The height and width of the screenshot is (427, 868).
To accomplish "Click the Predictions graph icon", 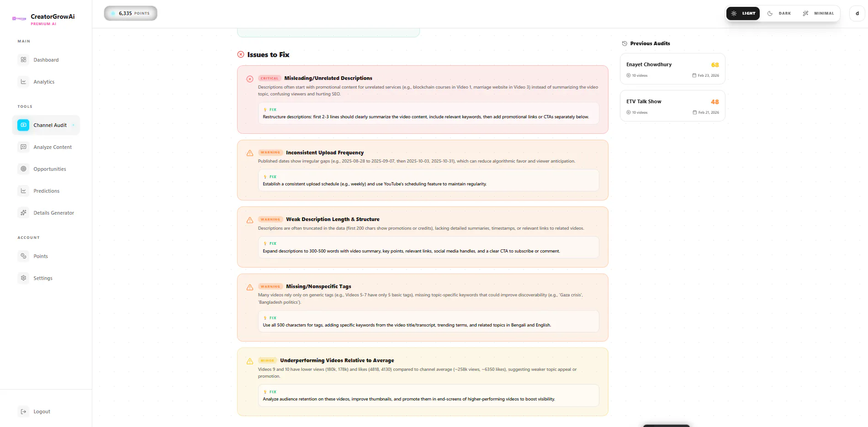I will [23, 191].
